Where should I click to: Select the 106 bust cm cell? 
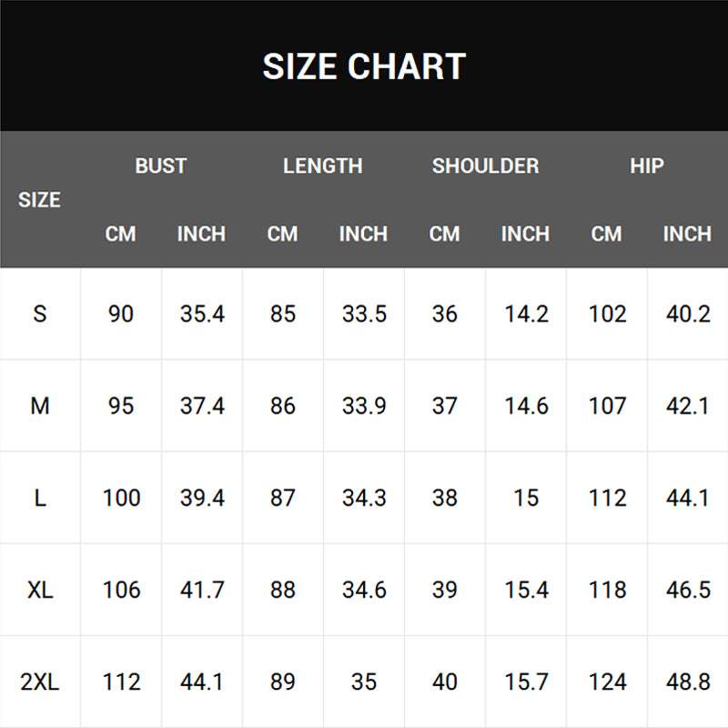(x=121, y=590)
